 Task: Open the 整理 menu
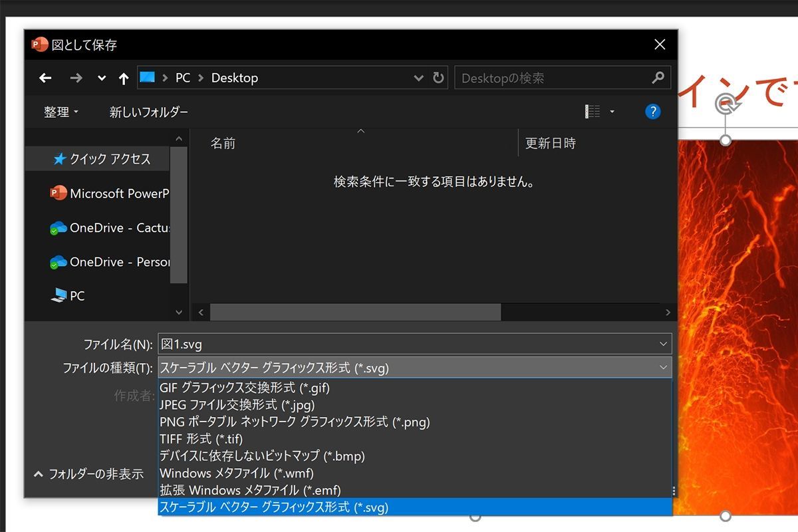click(x=61, y=112)
